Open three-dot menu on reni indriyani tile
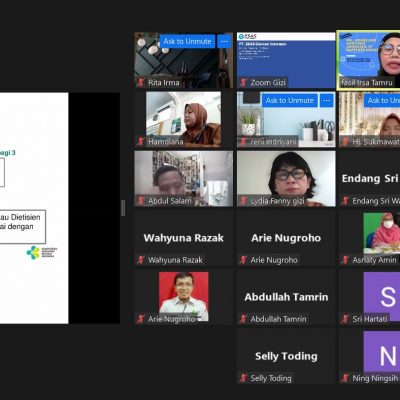 327,100
